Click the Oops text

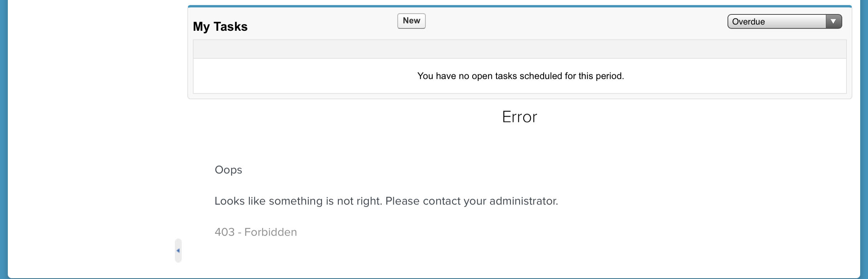(x=228, y=170)
